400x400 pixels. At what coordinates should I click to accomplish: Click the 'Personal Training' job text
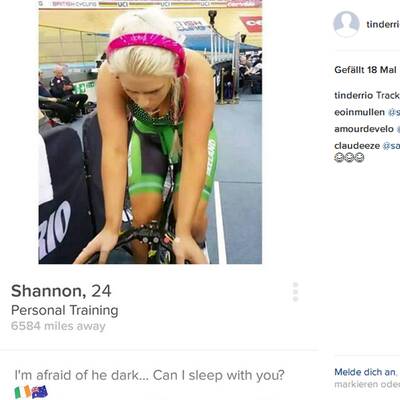coord(65,310)
